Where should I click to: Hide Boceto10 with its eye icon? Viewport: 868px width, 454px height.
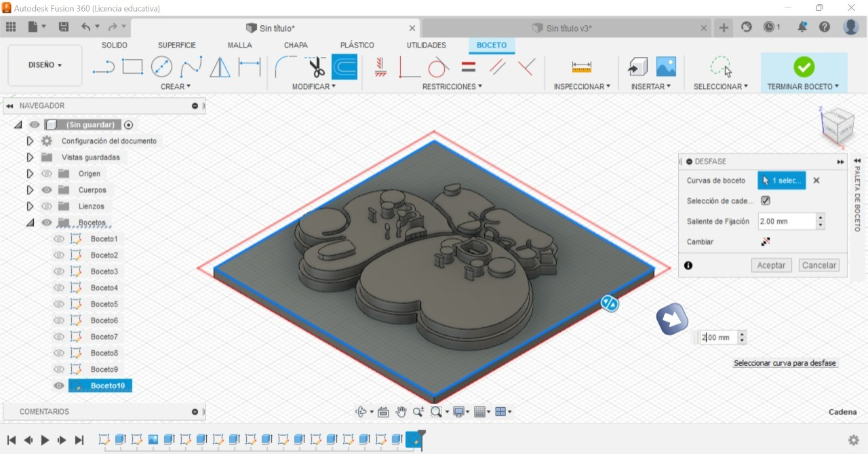(x=59, y=385)
